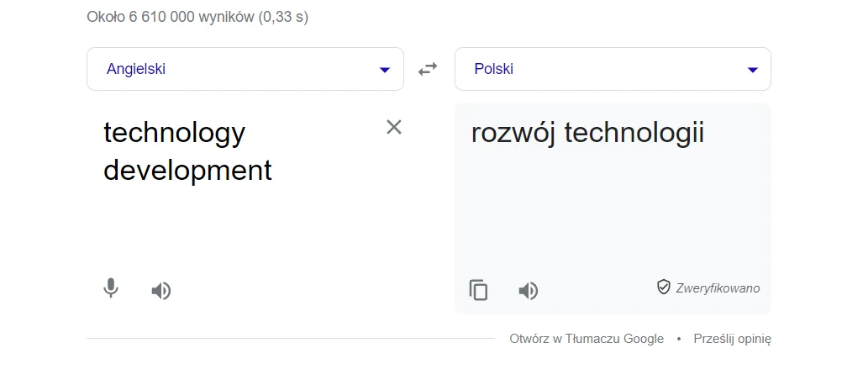Click the microphone voice input icon
The image size is (868, 385).
pos(111,288)
